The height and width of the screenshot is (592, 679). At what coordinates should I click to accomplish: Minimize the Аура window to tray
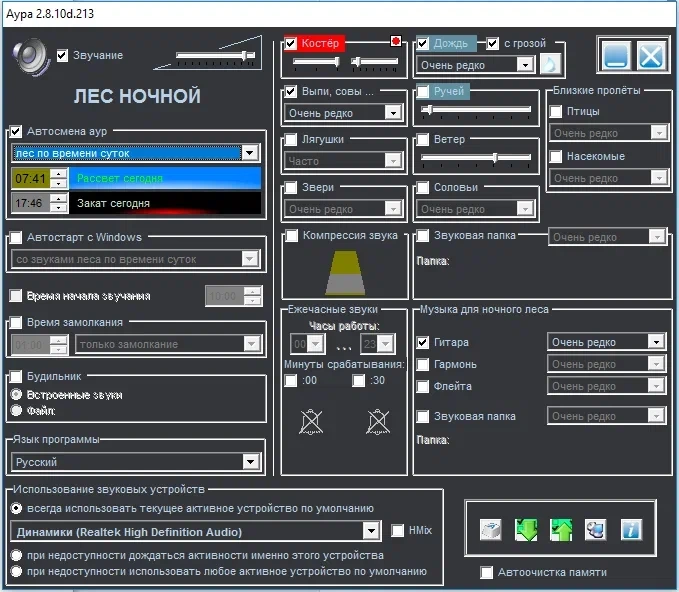(x=616, y=55)
